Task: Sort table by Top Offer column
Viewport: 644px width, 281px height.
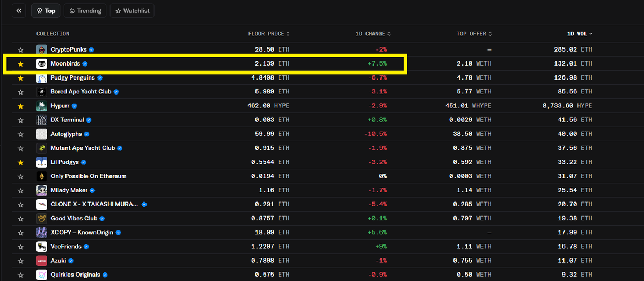Action: [474, 34]
